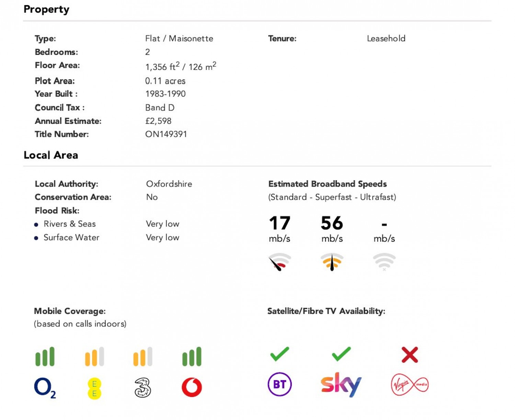Click the Virgin Media logo
The image size is (515, 420).
pos(410,385)
